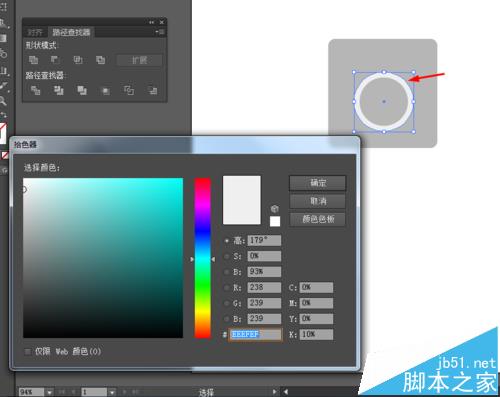Click the saturation field showing 0%

[x=264, y=256]
